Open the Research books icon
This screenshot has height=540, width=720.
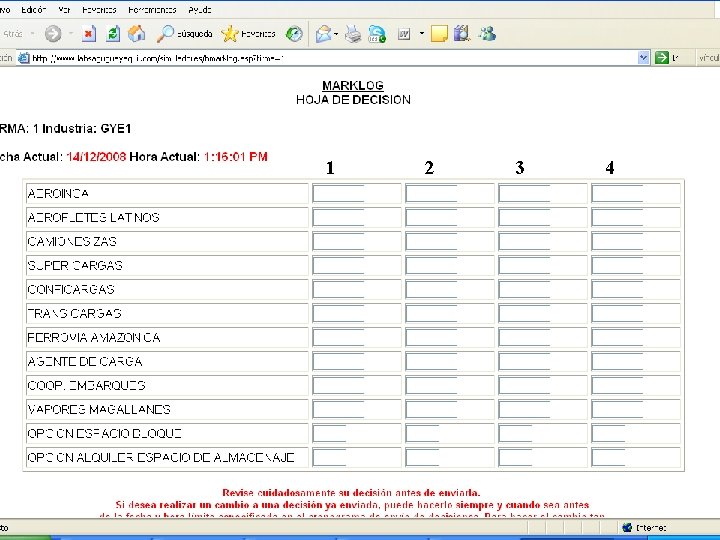click(461, 34)
